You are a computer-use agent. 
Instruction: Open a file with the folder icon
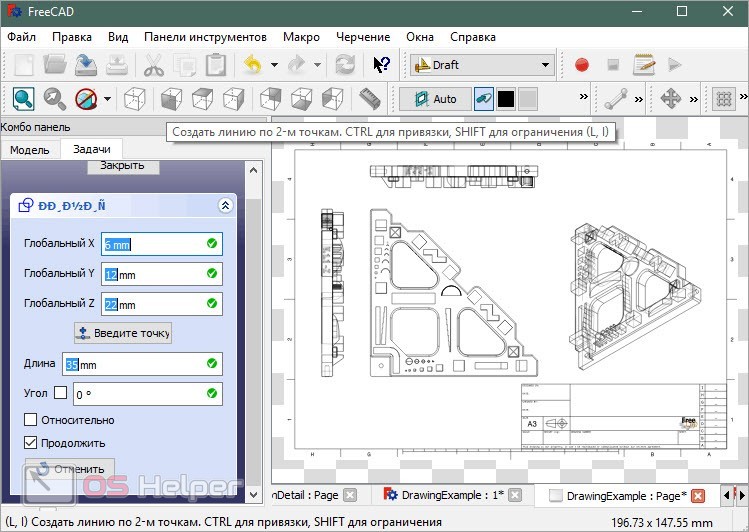point(55,65)
